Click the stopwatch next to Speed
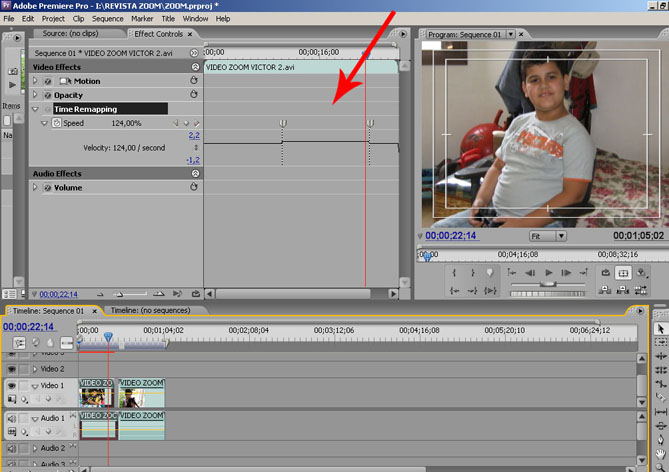669x472 pixels. click(56, 123)
